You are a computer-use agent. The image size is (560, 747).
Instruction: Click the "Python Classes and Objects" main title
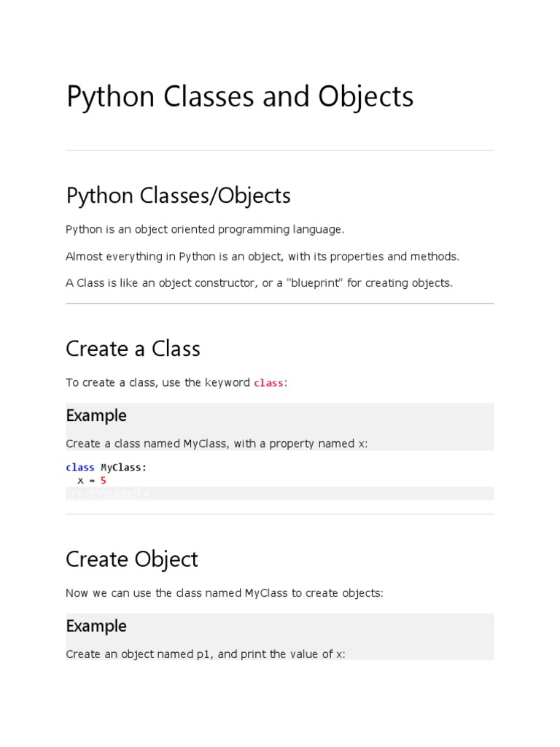coord(240,97)
